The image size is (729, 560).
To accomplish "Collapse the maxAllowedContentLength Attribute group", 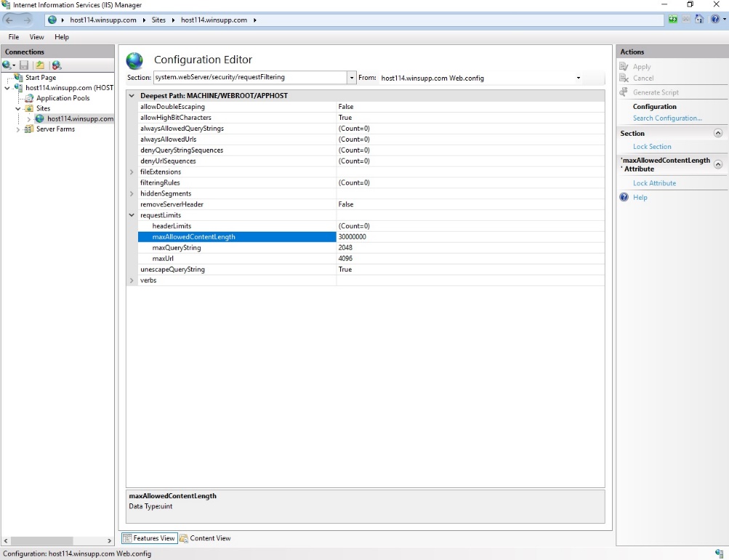I will coord(718,165).
